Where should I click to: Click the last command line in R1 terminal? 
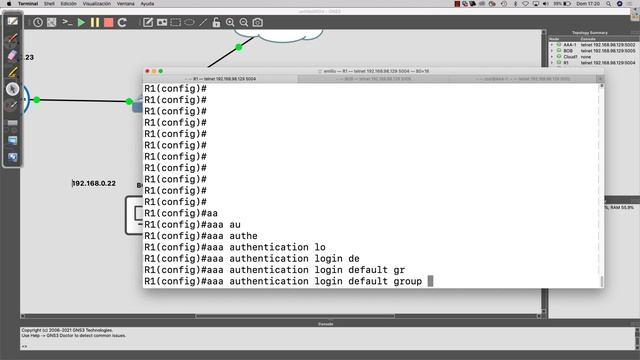point(289,281)
